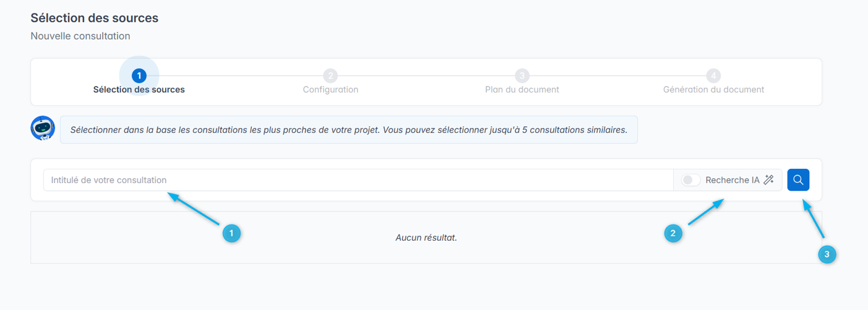Select the Sélection des sources step label
This screenshot has height=310, width=868.
pos(139,90)
